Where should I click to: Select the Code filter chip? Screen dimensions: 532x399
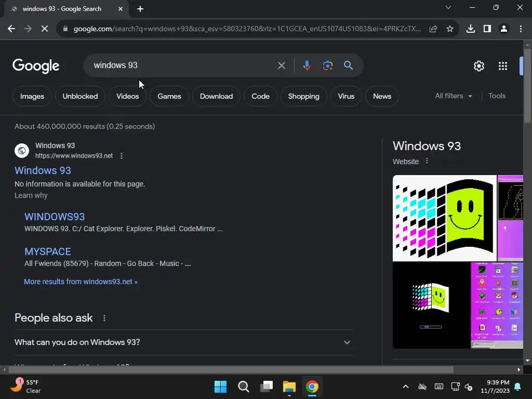pyautogui.click(x=261, y=96)
